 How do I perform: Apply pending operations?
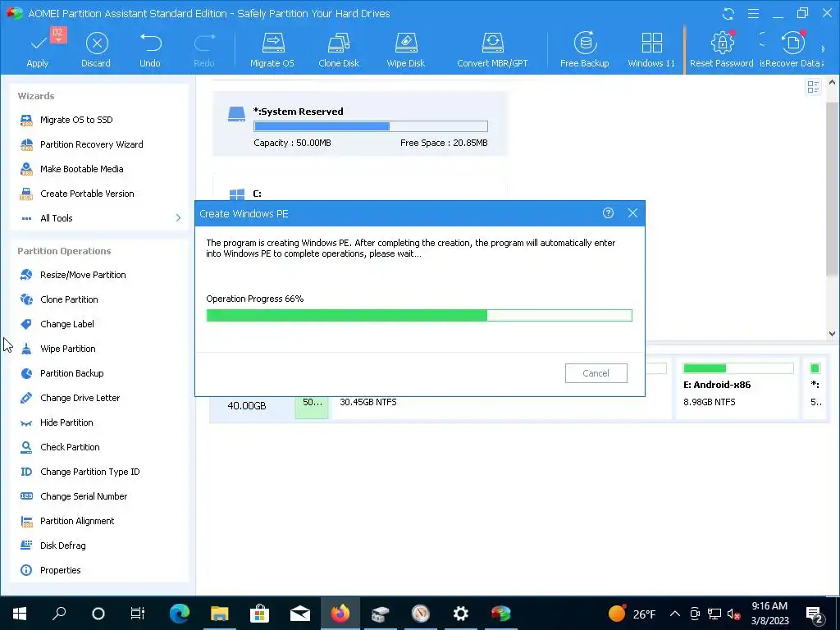click(38, 50)
